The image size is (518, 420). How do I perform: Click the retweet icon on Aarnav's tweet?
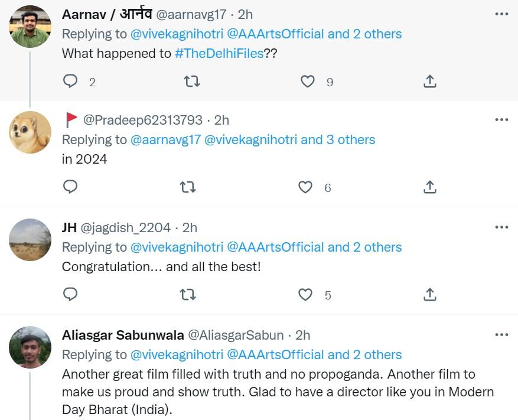click(x=193, y=82)
